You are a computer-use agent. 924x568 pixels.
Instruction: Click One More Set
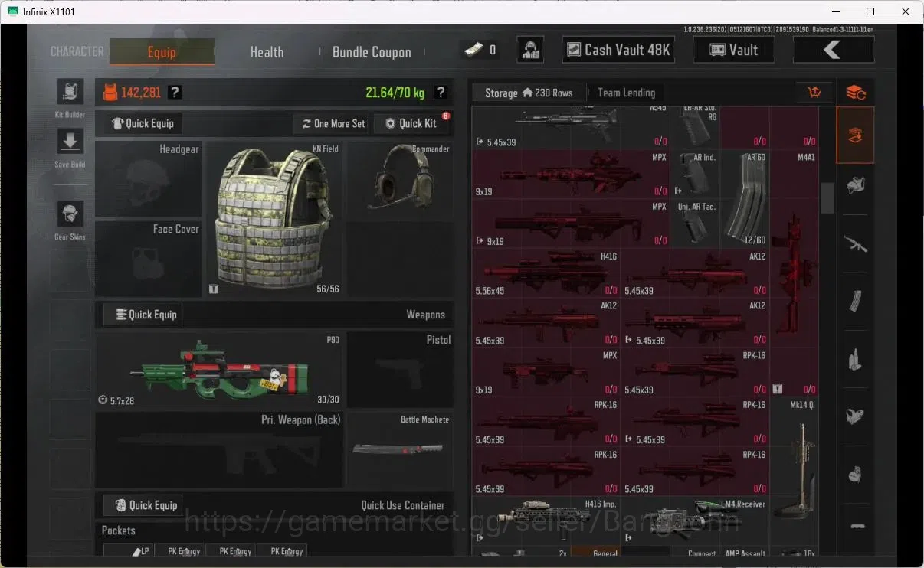click(333, 123)
